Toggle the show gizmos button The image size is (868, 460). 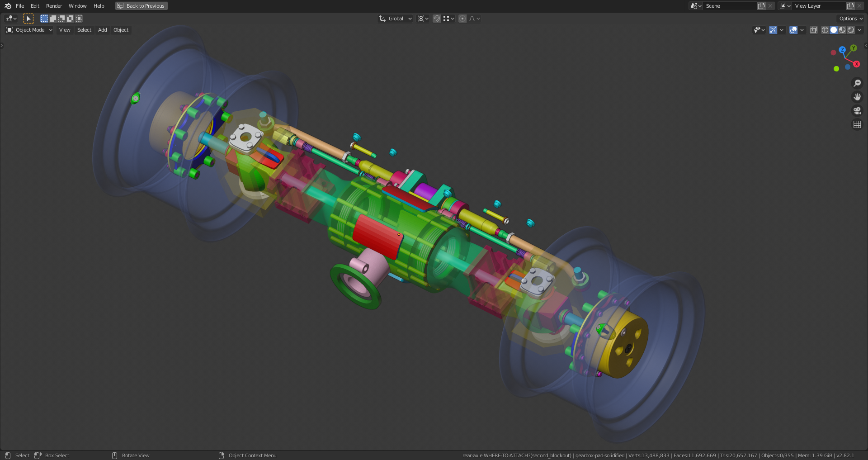[773, 30]
